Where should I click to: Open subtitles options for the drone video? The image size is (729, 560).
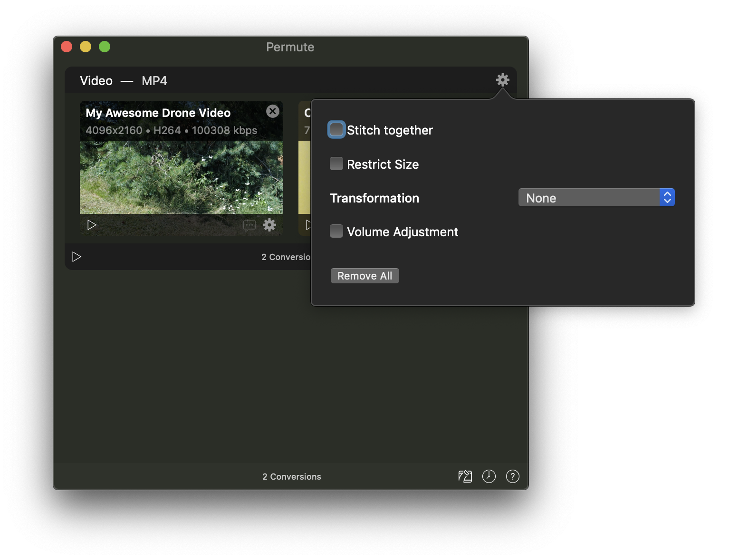[249, 225]
